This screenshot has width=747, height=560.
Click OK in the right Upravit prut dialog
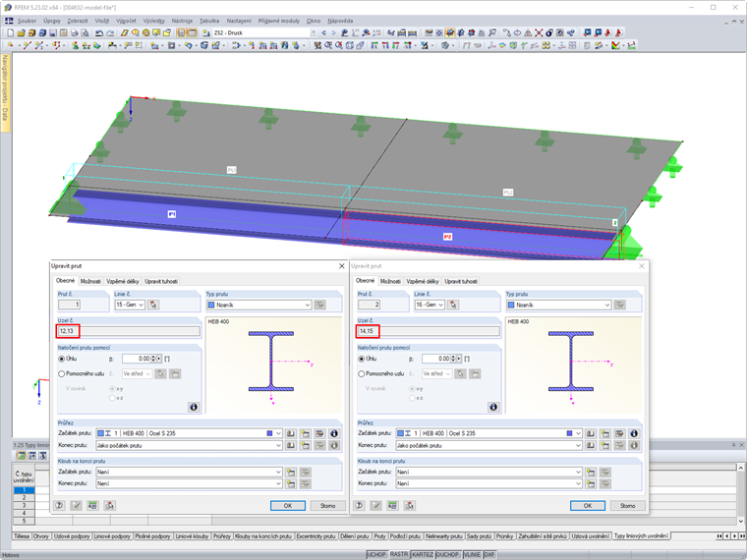click(x=588, y=506)
